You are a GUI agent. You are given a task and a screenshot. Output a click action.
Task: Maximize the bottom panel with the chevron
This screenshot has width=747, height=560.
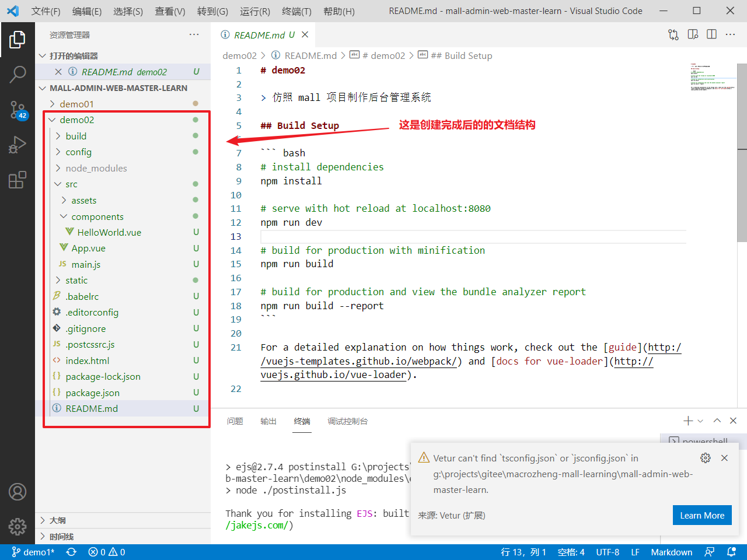pyautogui.click(x=717, y=420)
